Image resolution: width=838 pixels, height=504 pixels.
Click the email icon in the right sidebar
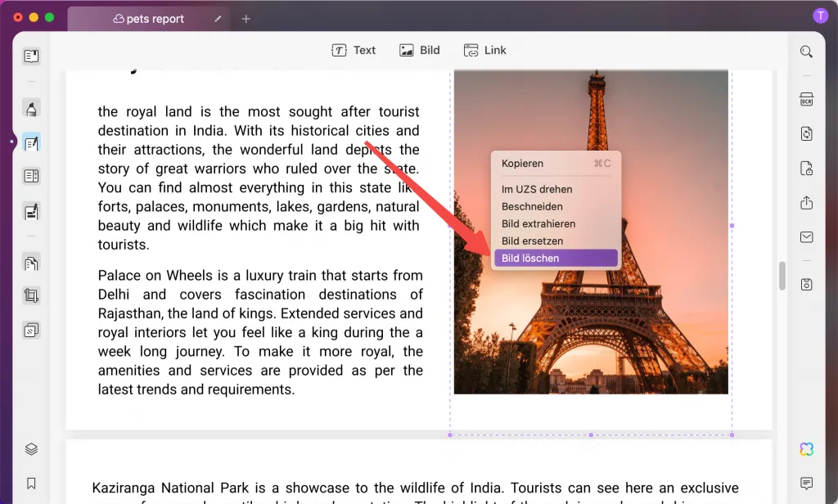pos(806,237)
